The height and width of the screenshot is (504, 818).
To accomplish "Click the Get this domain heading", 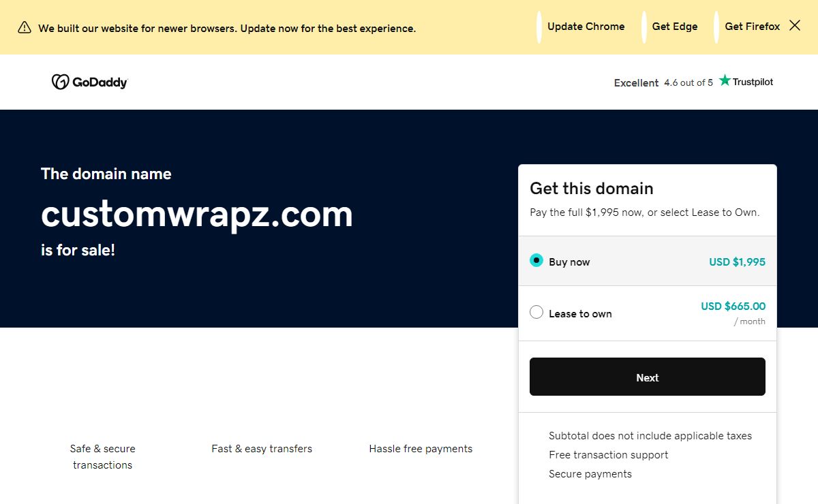I will (591, 189).
